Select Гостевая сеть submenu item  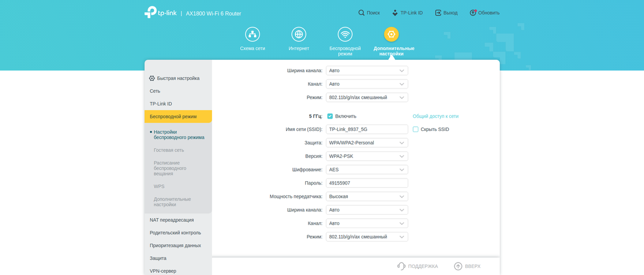point(169,150)
